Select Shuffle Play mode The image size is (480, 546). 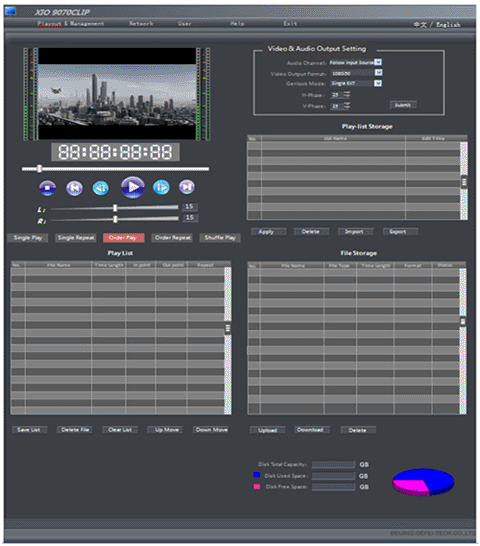[220, 238]
